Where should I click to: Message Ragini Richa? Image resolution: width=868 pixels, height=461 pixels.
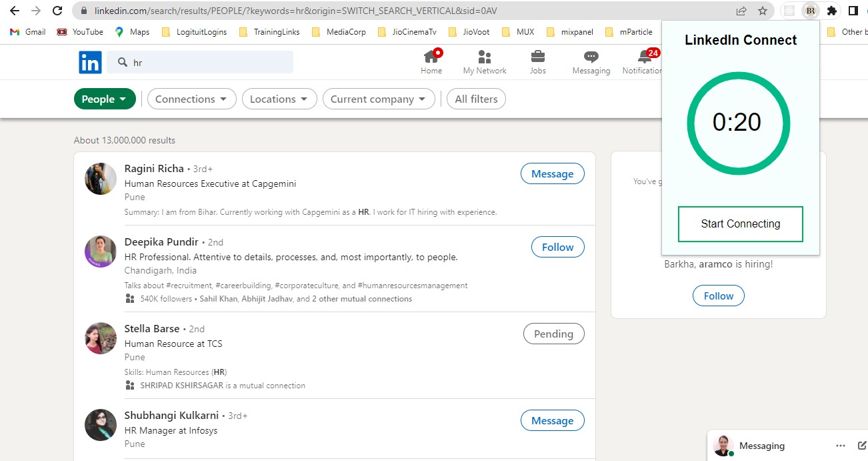click(x=552, y=173)
